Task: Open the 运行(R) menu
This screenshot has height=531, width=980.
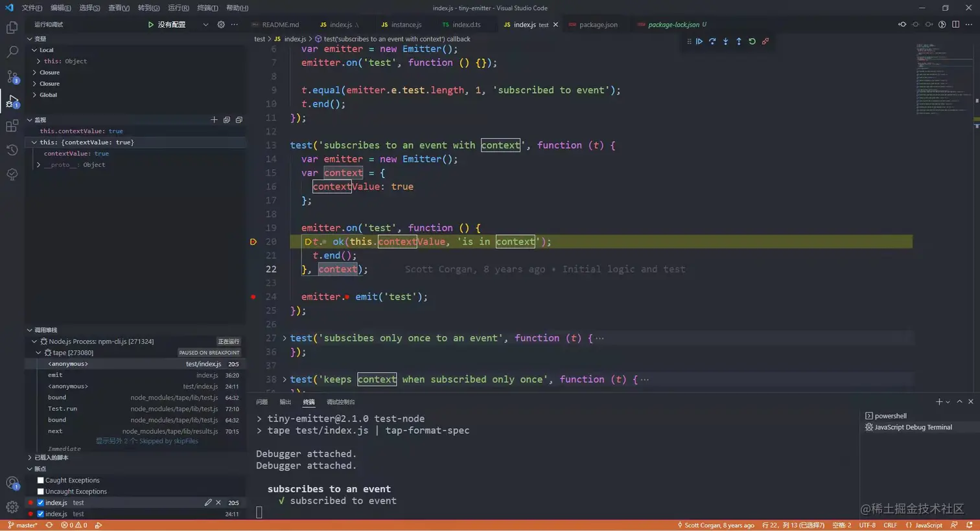Action: click(178, 8)
